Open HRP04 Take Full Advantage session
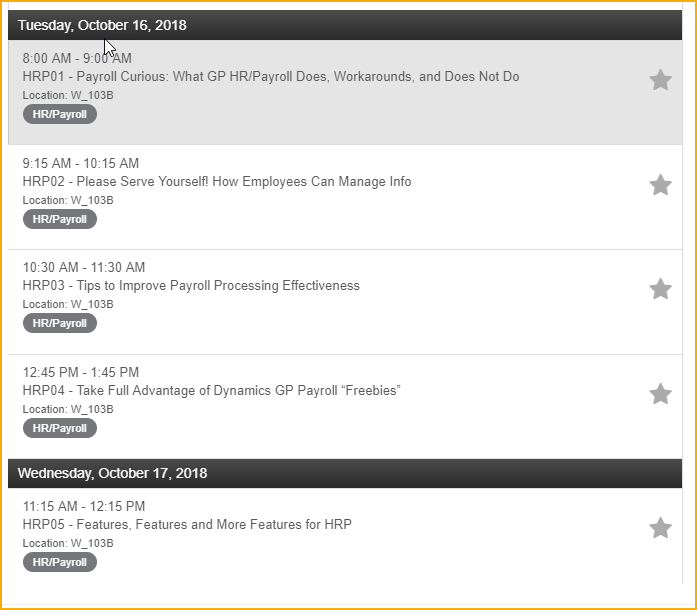 coord(212,390)
